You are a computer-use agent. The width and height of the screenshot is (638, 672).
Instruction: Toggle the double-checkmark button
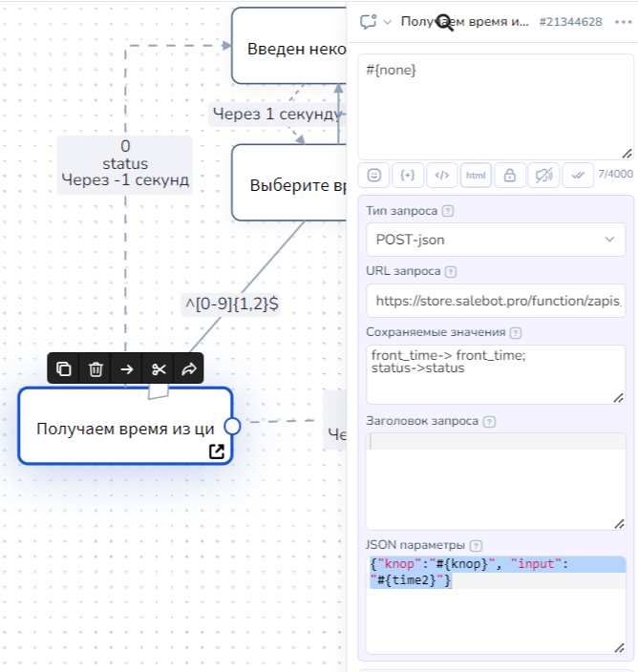(x=577, y=175)
